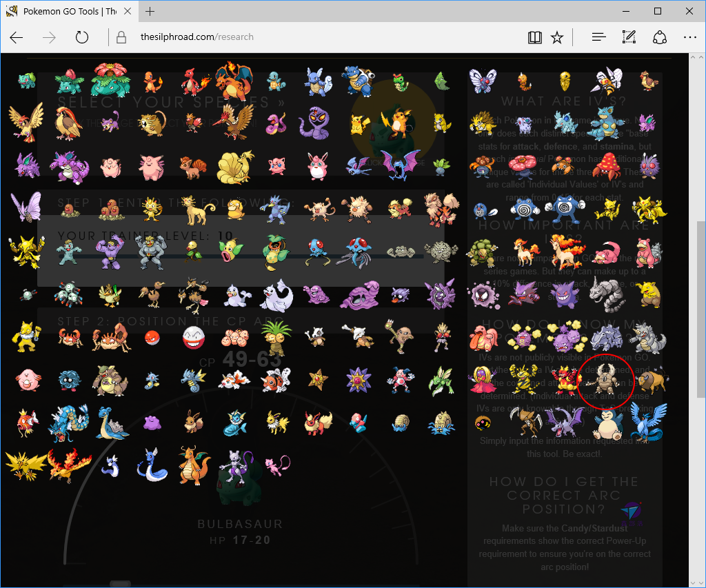Add this page to favorites
This screenshot has width=706, height=588.
pos(557,37)
